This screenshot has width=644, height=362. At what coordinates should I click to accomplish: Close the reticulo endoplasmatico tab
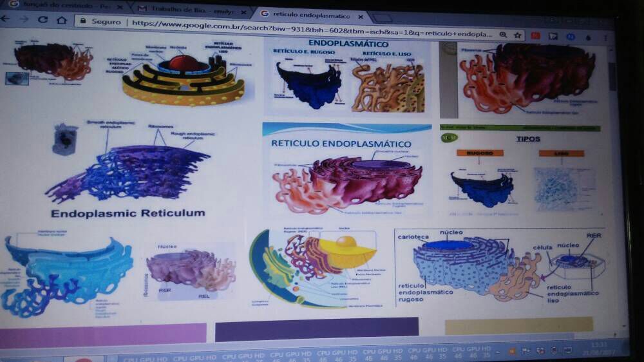pos(361,17)
